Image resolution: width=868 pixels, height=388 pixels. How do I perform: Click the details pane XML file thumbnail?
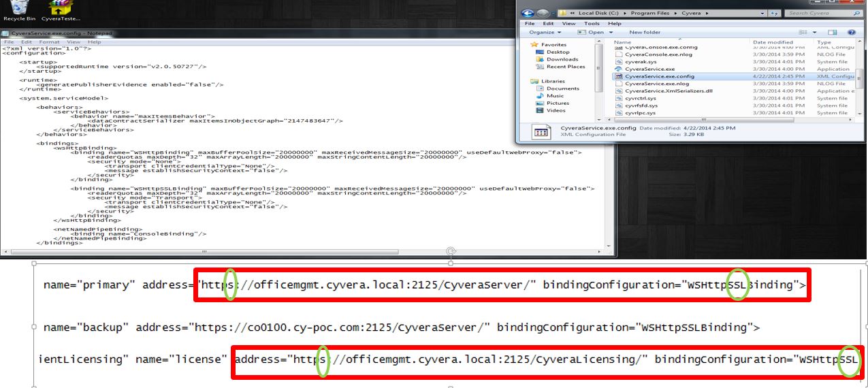click(541, 132)
